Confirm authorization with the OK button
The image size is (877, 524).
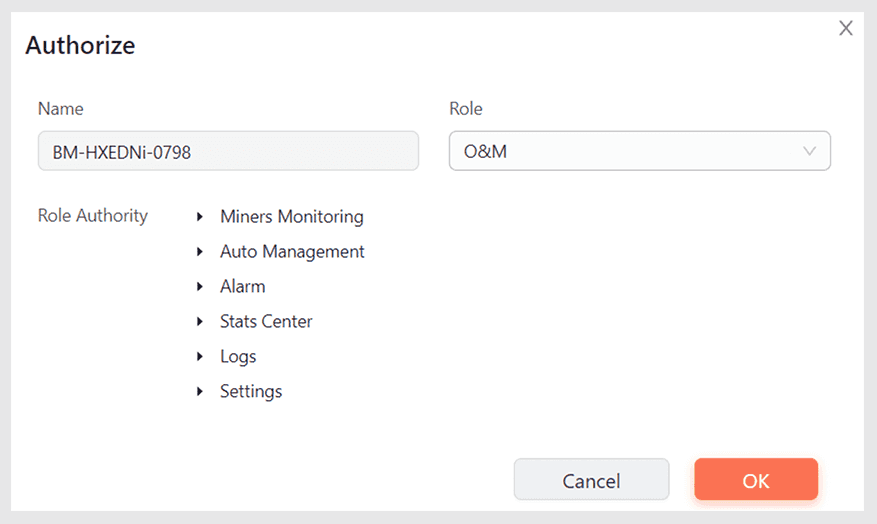coord(756,480)
